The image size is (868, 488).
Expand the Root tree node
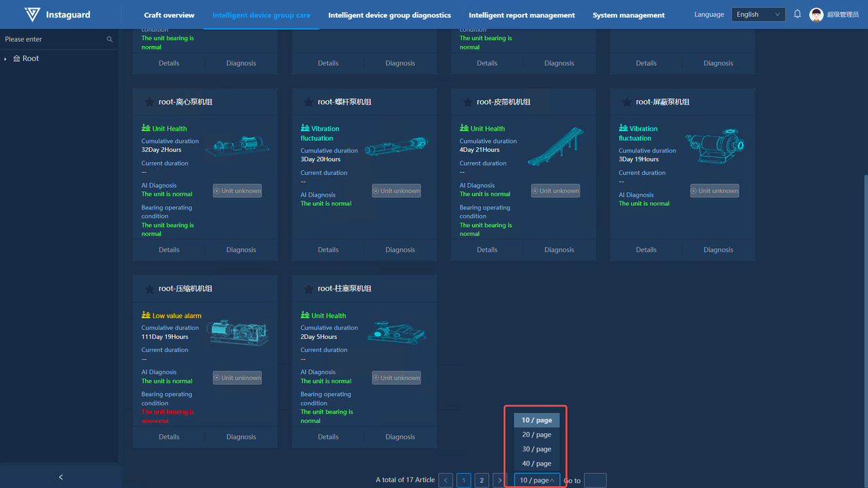pyautogui.click(x=5, y=60)
